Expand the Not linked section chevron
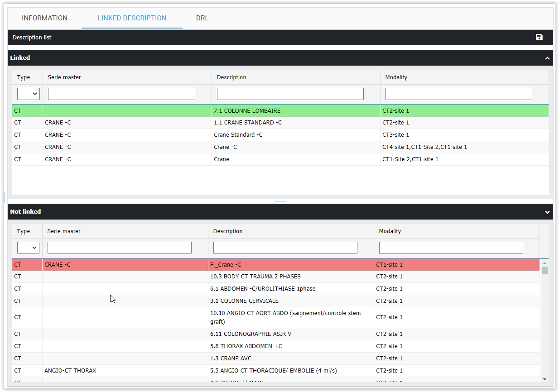 pos(547,212)
